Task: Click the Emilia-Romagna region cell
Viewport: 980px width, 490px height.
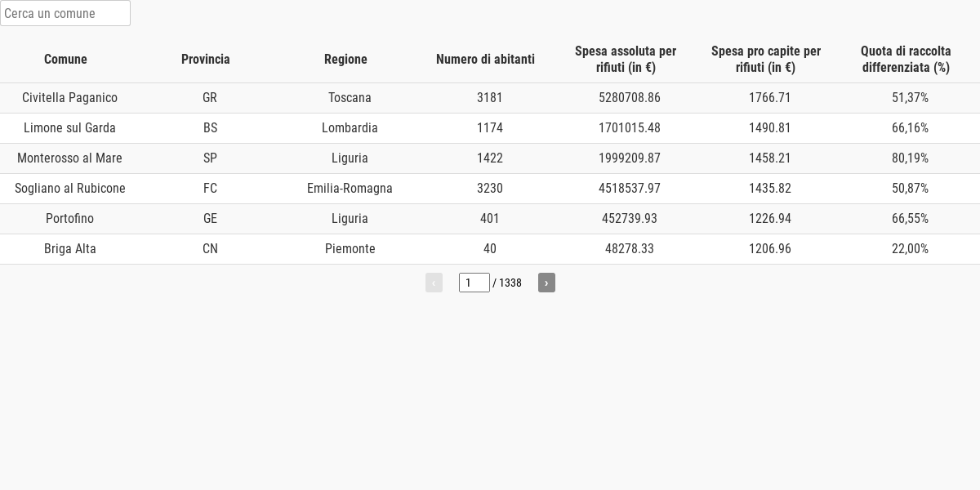Action: coord(350,189)
